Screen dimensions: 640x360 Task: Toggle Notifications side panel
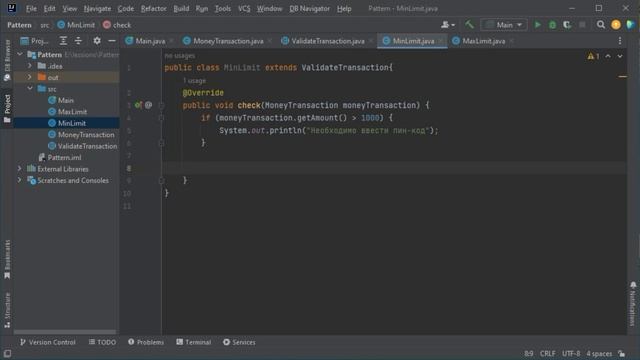coord(633,304)
